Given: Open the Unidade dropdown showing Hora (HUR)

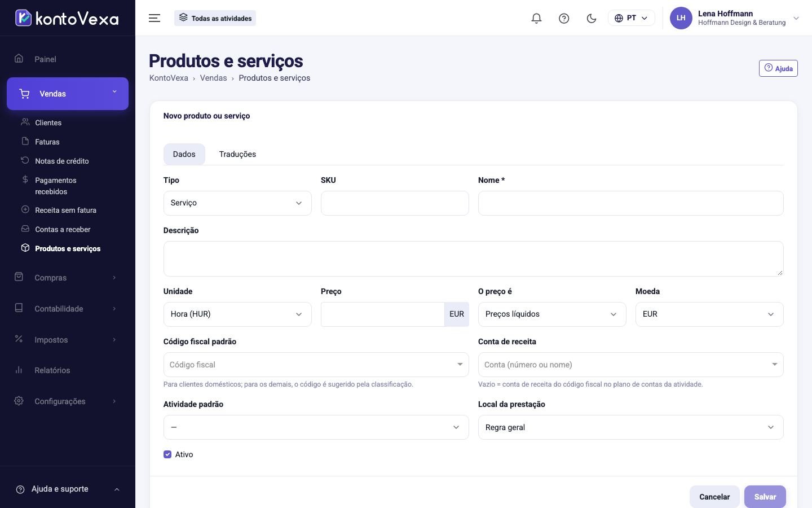Looking at the screenshot, I should [237, 314].
